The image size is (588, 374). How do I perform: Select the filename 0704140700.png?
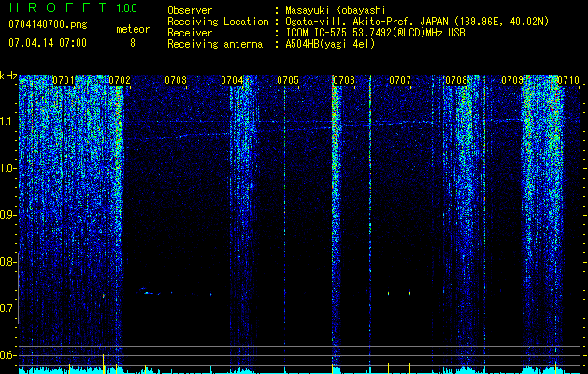48,25
